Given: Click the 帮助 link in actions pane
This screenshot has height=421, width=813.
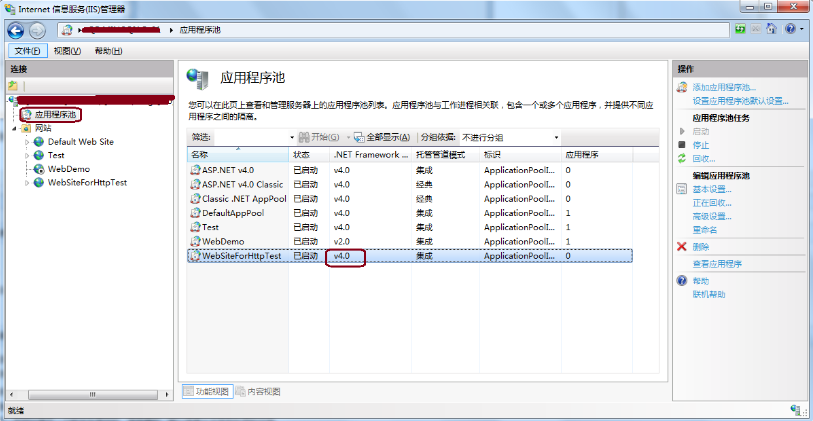Looking at the screenshot, I should tap(700, 281).
